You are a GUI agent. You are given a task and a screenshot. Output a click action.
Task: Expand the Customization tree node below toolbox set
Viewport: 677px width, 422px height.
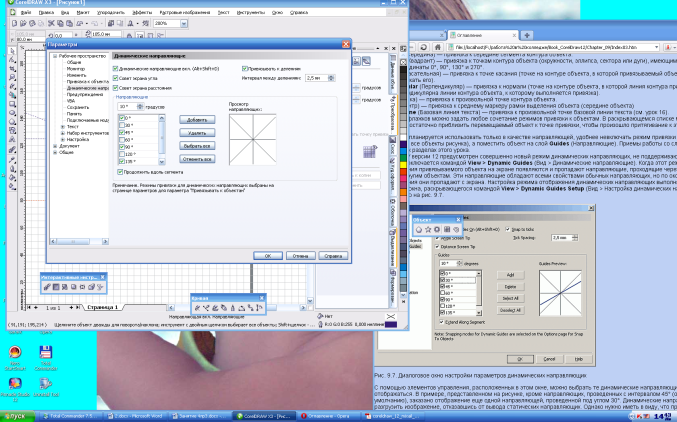tap(63, 140)
